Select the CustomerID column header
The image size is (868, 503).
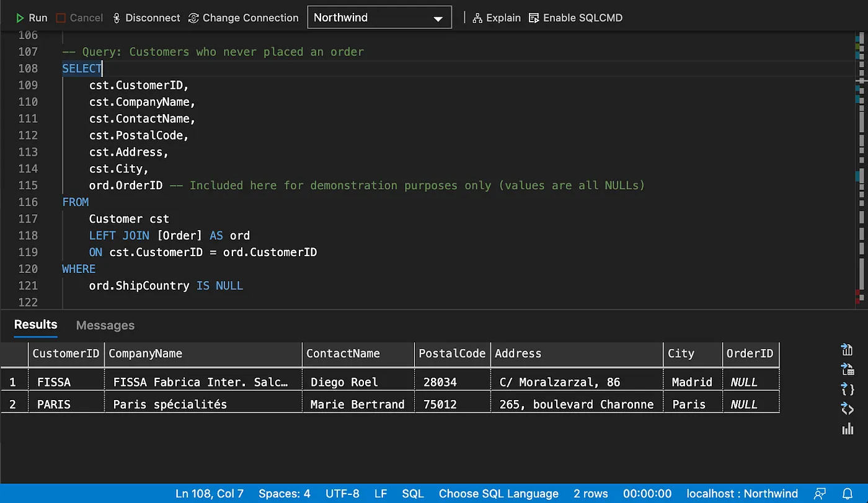(x=66, y=354)
